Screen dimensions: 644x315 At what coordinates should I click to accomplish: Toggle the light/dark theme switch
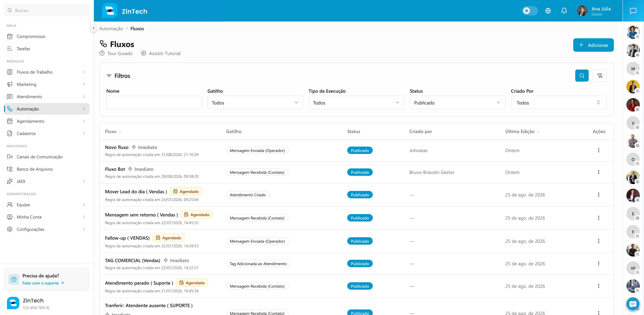530,11
